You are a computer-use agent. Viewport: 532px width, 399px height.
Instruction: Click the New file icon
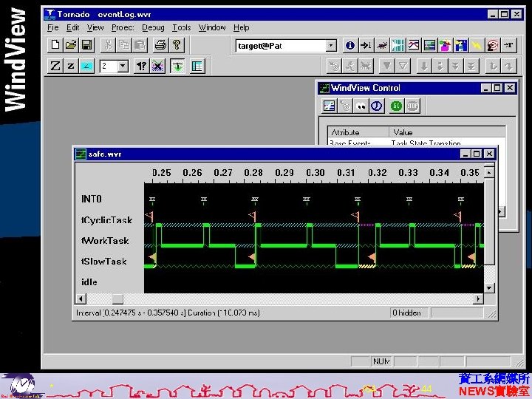[x=55, y=45]
